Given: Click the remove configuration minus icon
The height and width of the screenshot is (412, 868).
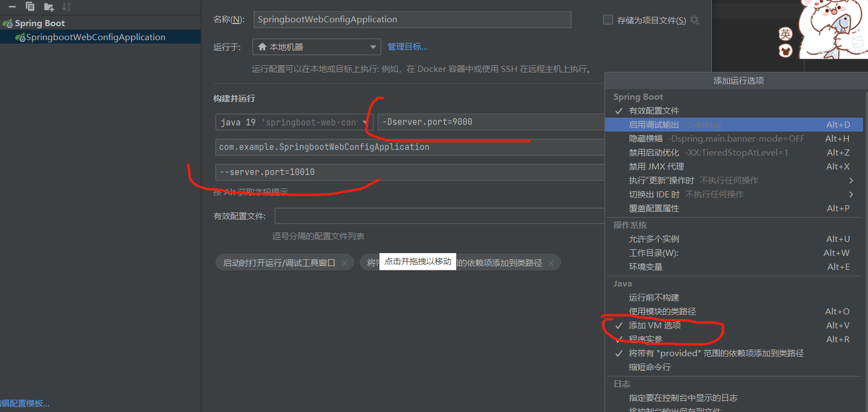Looking at the screenshot, I should tap(12, 7).
